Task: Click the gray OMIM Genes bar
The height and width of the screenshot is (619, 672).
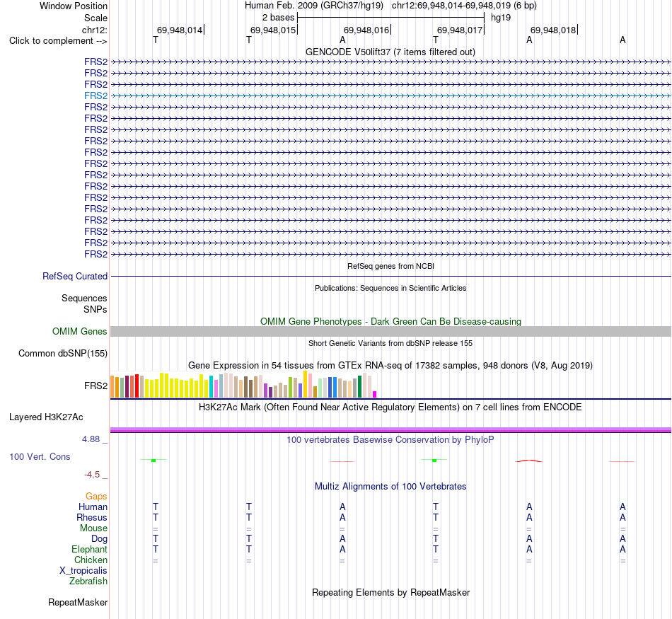Action: tap(390, 331)
